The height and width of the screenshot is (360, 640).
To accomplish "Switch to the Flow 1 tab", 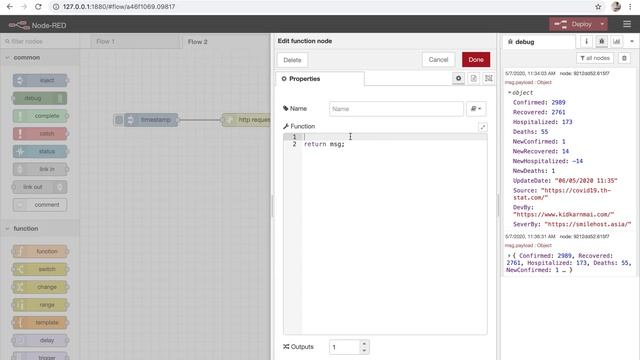I will coord(135,42).
